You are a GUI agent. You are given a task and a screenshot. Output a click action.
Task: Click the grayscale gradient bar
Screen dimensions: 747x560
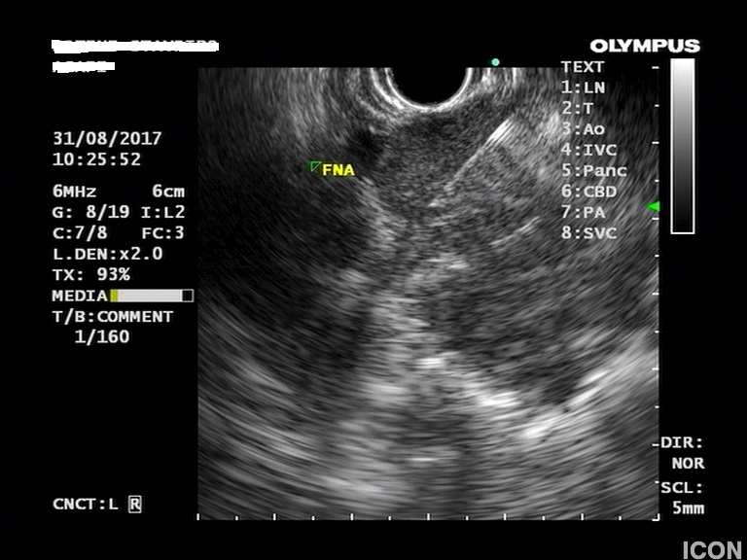683,146
